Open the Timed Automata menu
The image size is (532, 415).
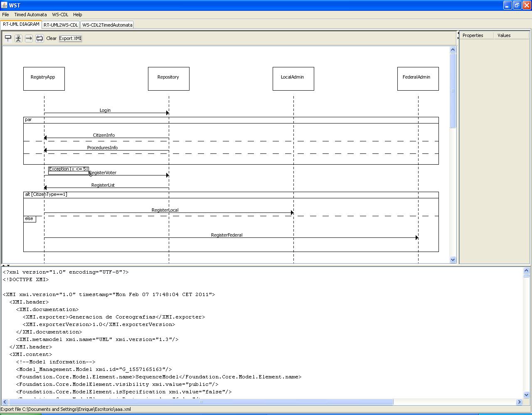pos(31,15)
